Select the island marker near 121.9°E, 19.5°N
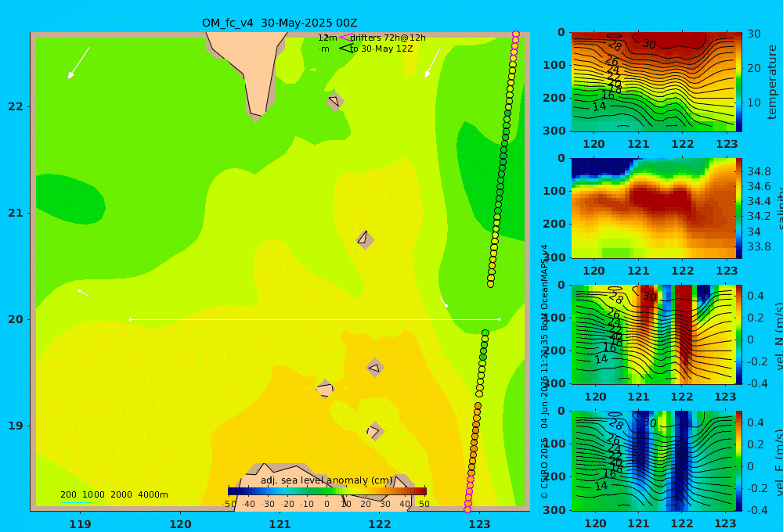Viewport: 783px width, 532px height. click(374, 368)
